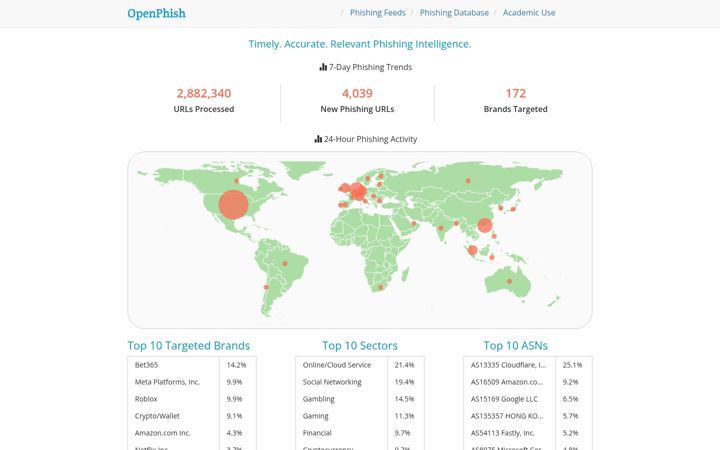Select the Financial sector row

[360, 433]
